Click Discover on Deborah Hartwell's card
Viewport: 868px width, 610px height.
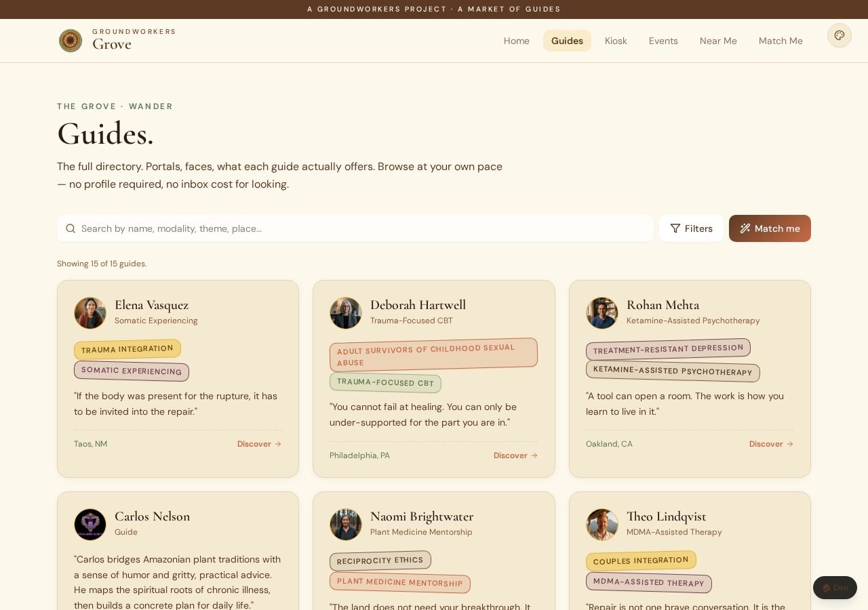pyautogui.click(x=515, y=455)
